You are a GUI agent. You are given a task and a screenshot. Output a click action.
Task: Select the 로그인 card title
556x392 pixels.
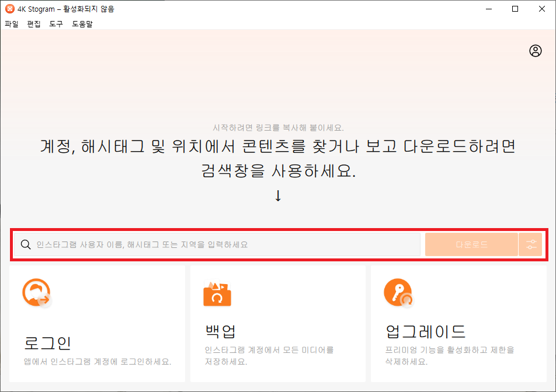click(47, 343)
